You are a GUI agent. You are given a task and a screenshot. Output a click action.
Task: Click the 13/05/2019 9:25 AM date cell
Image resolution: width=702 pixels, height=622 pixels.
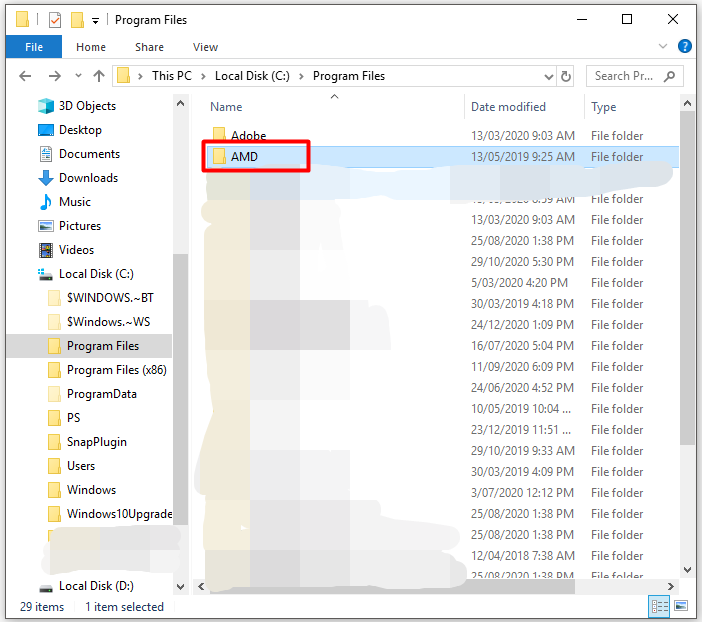(x=522, y=157)
